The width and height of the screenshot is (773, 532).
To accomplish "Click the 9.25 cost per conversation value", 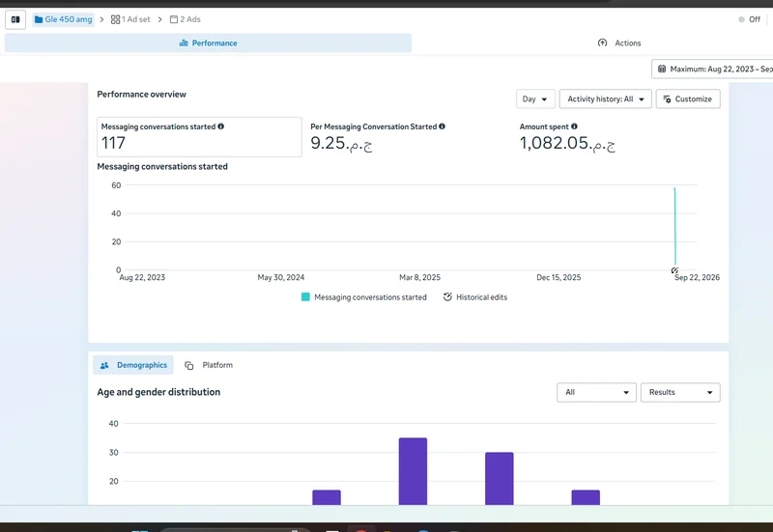I will click(x=341, y=143).
